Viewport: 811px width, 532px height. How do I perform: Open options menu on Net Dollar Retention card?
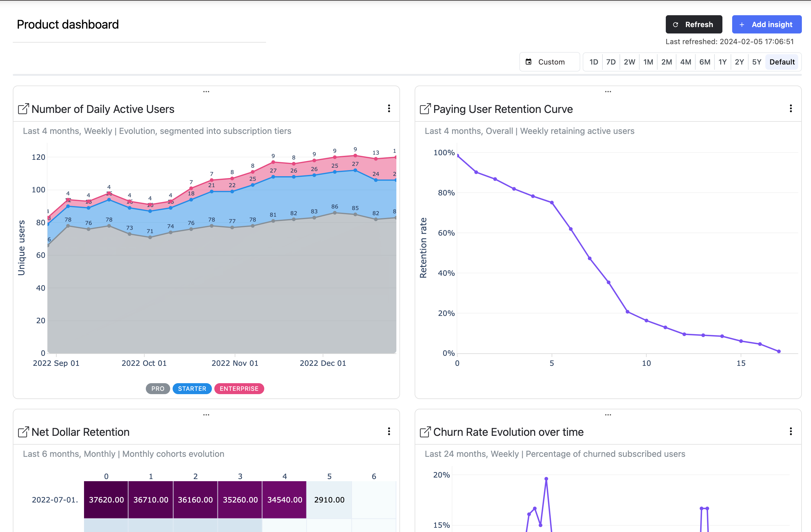tap(389, 432)
